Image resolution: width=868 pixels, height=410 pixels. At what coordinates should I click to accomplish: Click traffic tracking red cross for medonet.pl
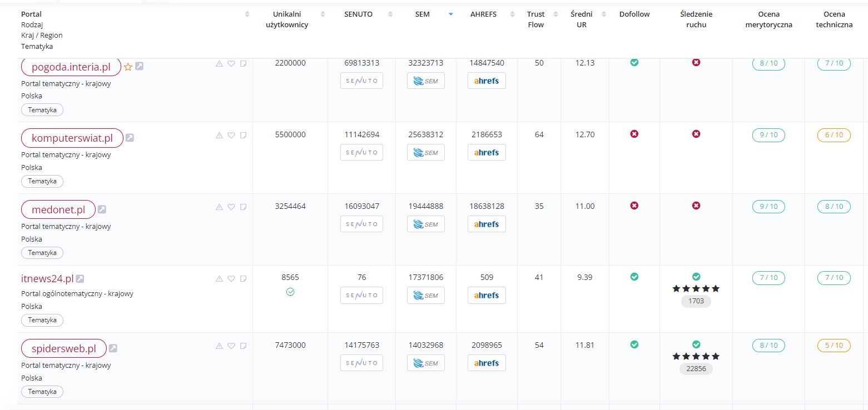696,206
